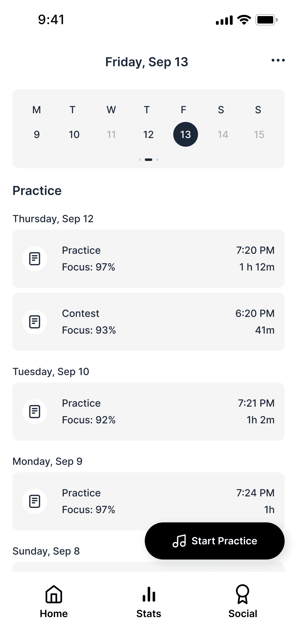Tap the award ribbon Social icon
This screenshot has width=297, height=644.
point(243,594)
